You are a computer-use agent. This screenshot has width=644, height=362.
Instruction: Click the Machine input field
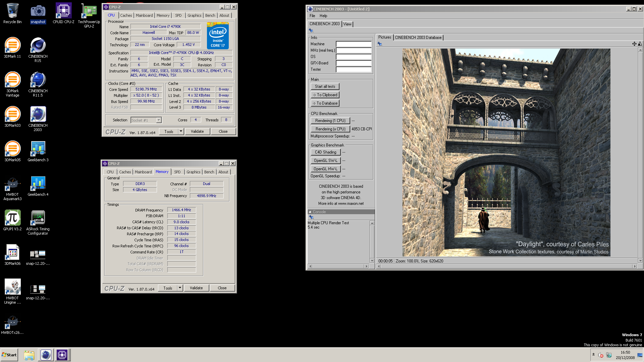coord(354,44)
